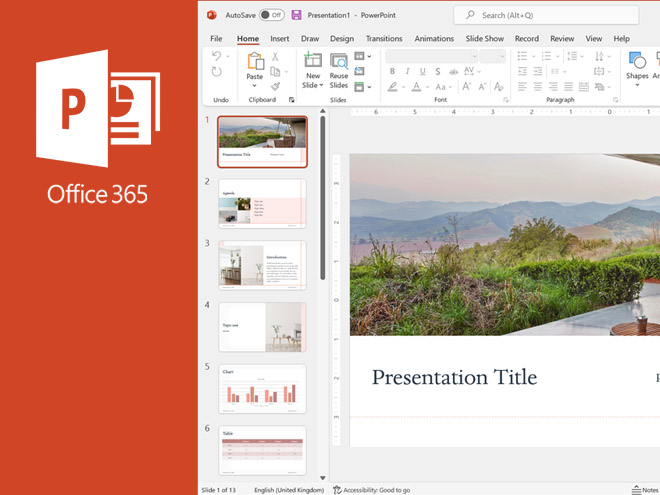Toggle Bold formatting
Viewport: 660px width, 495px height.
392,72
